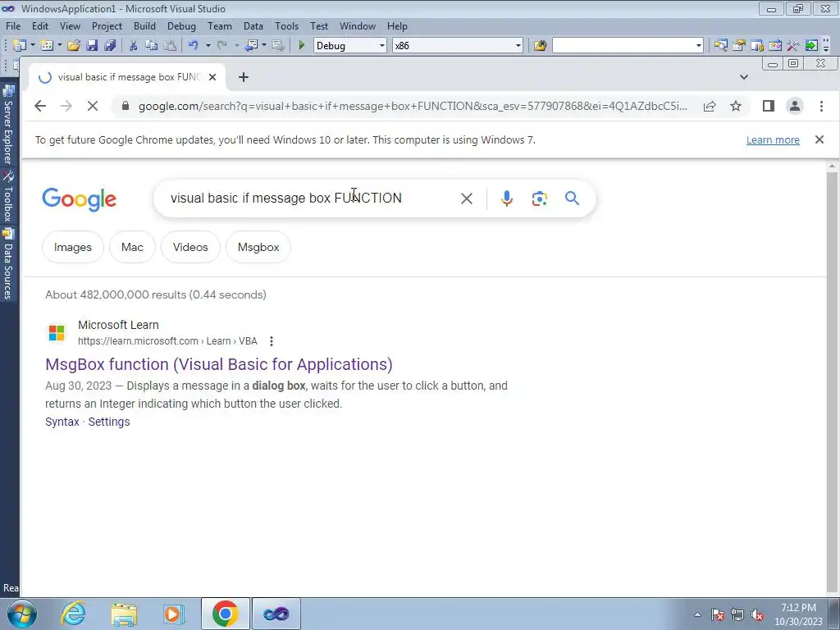
Task: Click the Save floppy disk icon
Action: [x=92, y=46]
